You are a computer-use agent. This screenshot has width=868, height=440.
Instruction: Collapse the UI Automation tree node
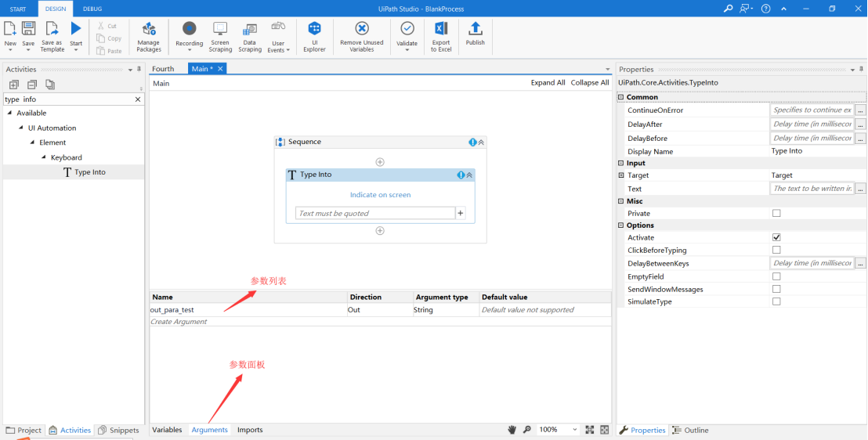tap(21, 128)
